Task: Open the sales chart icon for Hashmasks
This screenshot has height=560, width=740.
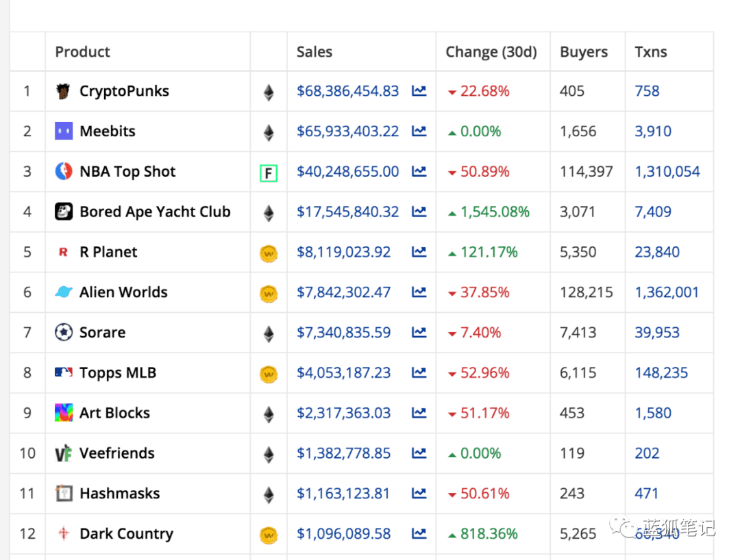Action: (419, 493)
